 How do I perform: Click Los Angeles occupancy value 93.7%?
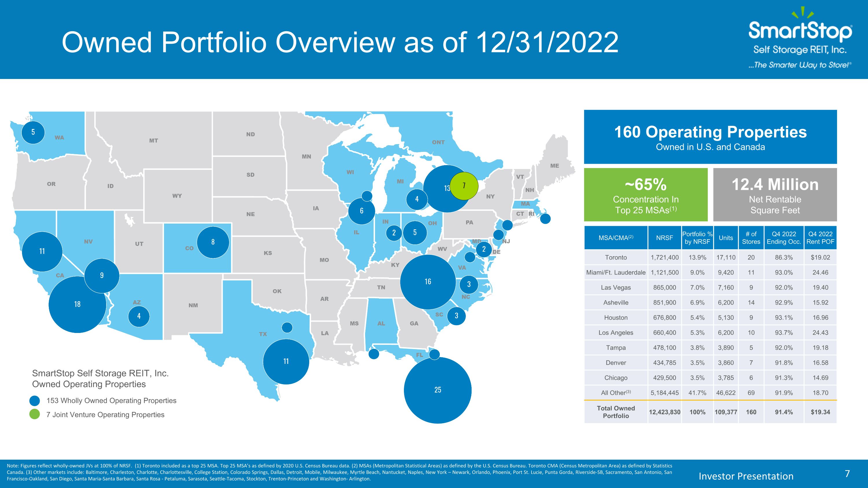pos(784,333)
